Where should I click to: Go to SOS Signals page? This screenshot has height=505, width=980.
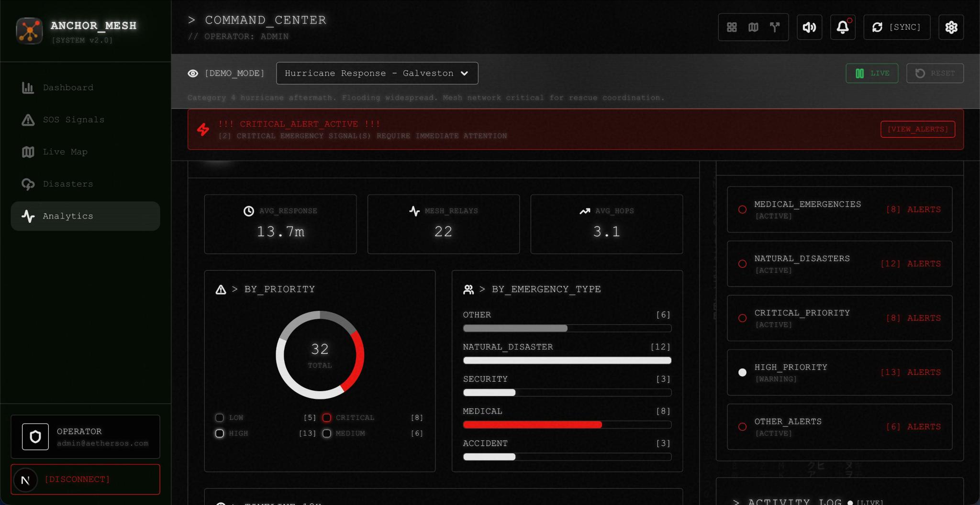[85, 120]
